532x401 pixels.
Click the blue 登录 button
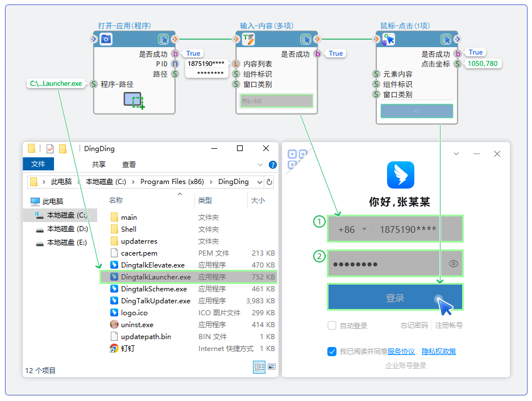click(395, 298)
